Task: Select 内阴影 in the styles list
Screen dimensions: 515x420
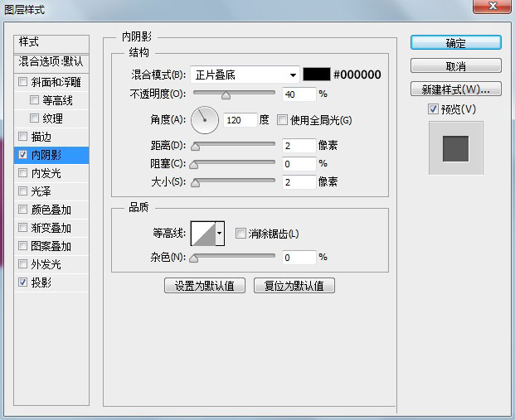Action: (46, 155)
